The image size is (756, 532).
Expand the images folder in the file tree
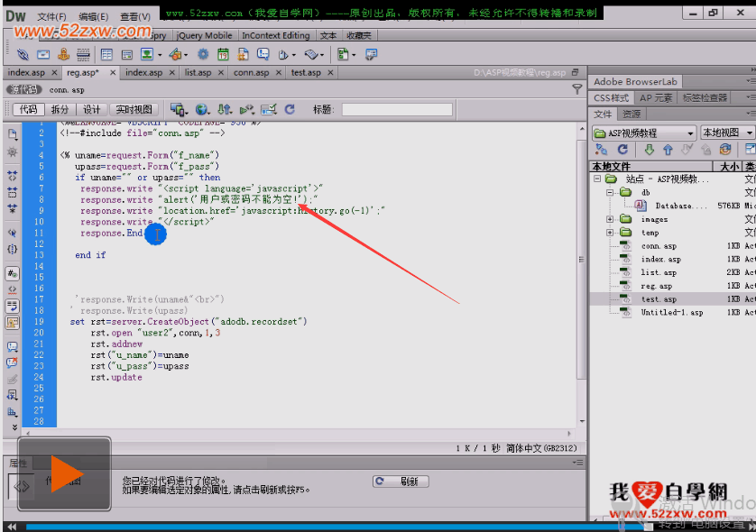611,219
